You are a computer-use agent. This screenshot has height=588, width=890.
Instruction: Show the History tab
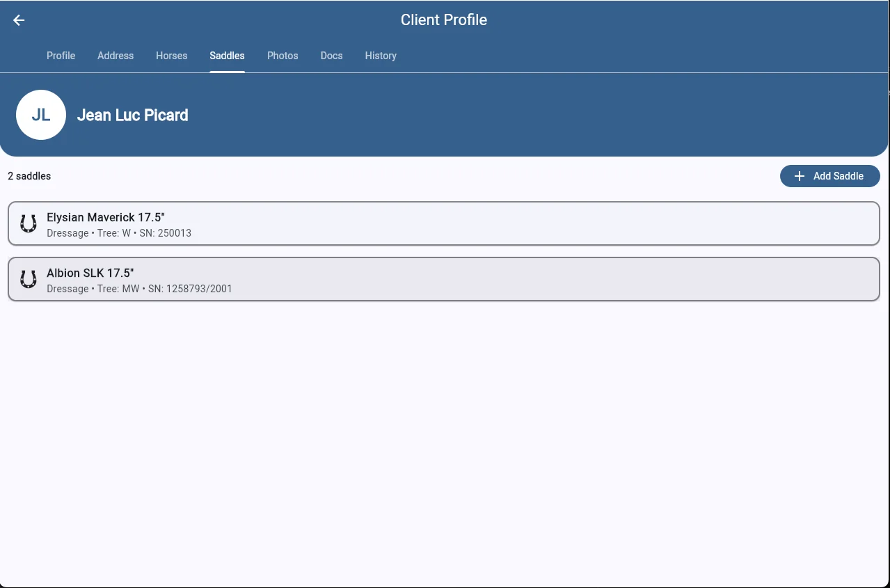(x=381, y=56)
